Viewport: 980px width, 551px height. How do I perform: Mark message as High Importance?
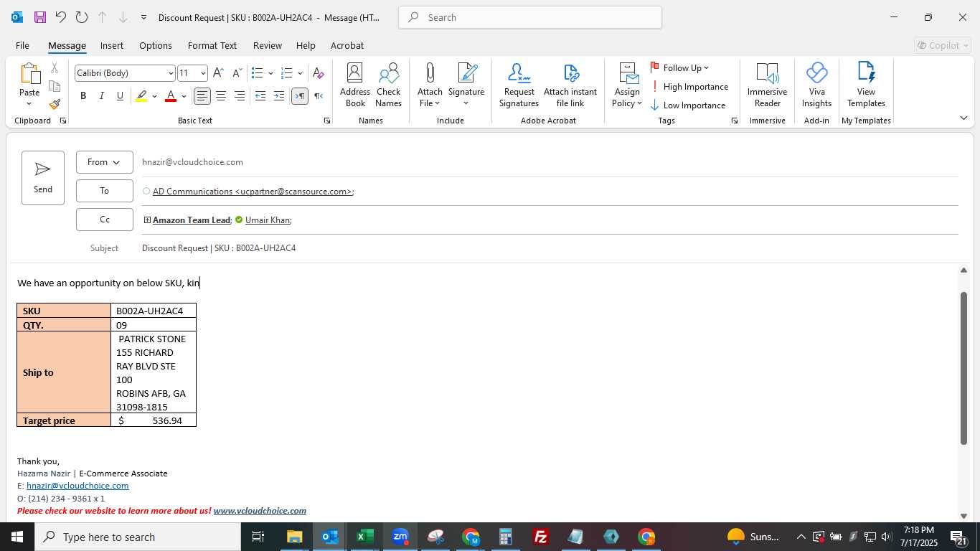689,87
